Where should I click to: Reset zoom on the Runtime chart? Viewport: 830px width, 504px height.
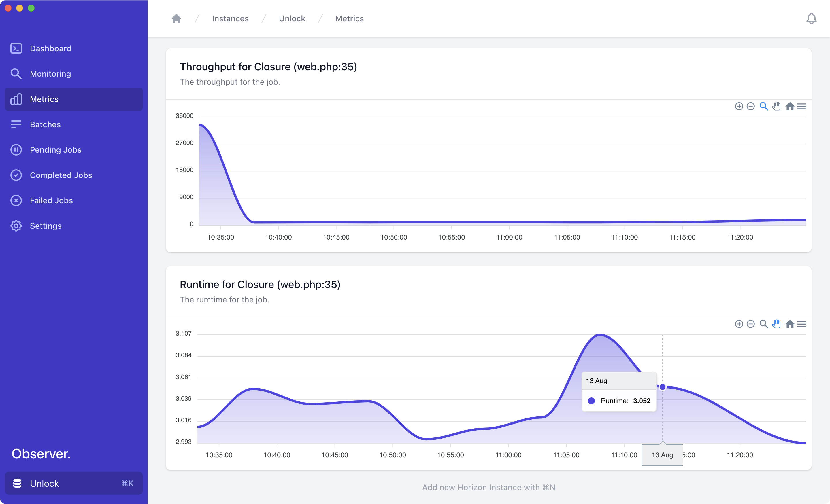coord(790,324)
